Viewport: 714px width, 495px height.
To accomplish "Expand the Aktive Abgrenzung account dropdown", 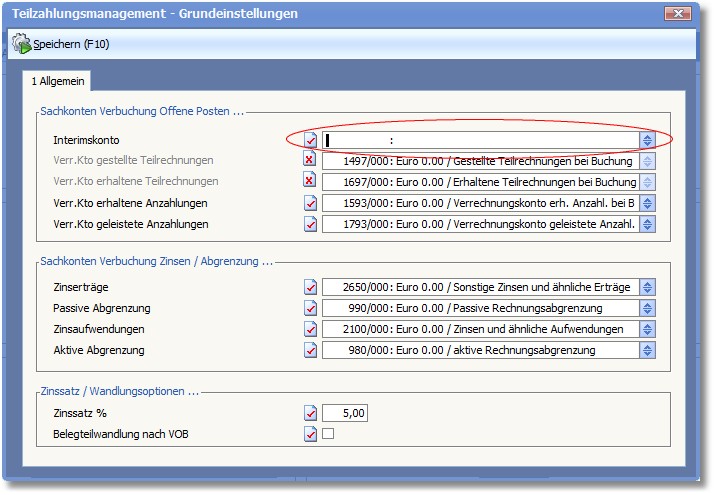I will (647, 350).
